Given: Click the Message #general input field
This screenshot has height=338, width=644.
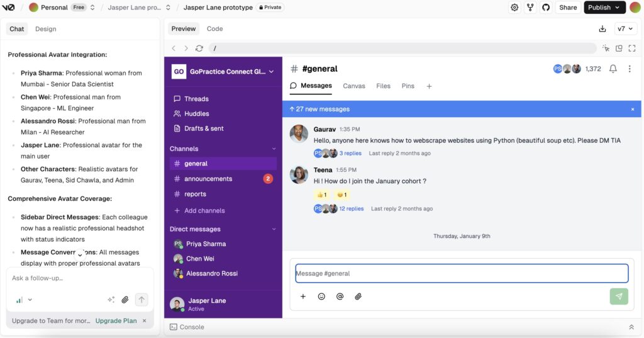Looking at the screenshot, I should [462, 273].
